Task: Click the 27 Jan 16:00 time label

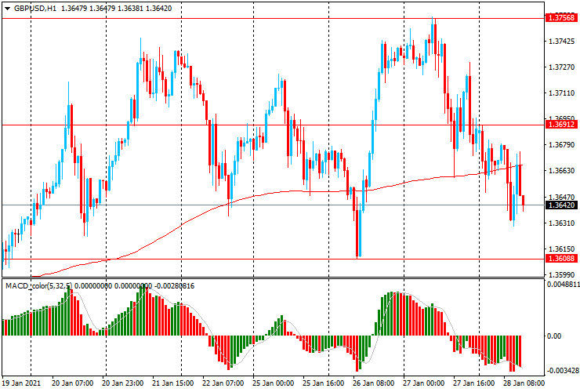Action: (x=474, y=383)
